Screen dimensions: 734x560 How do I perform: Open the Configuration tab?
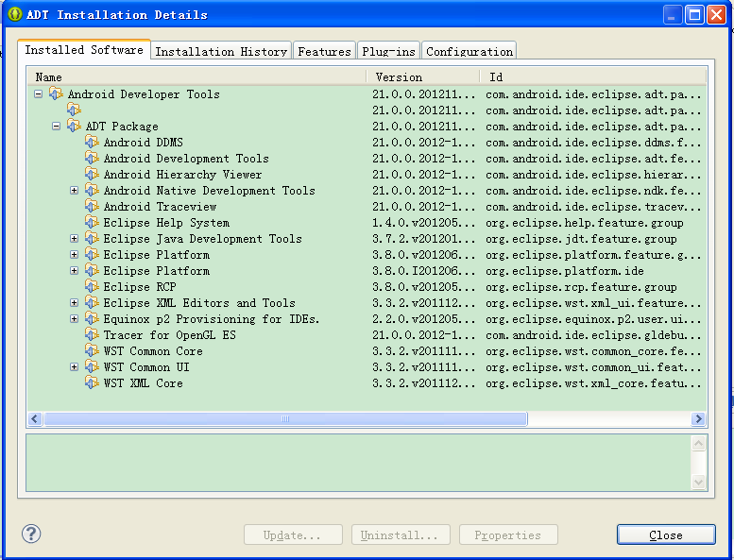coord(469,51)
